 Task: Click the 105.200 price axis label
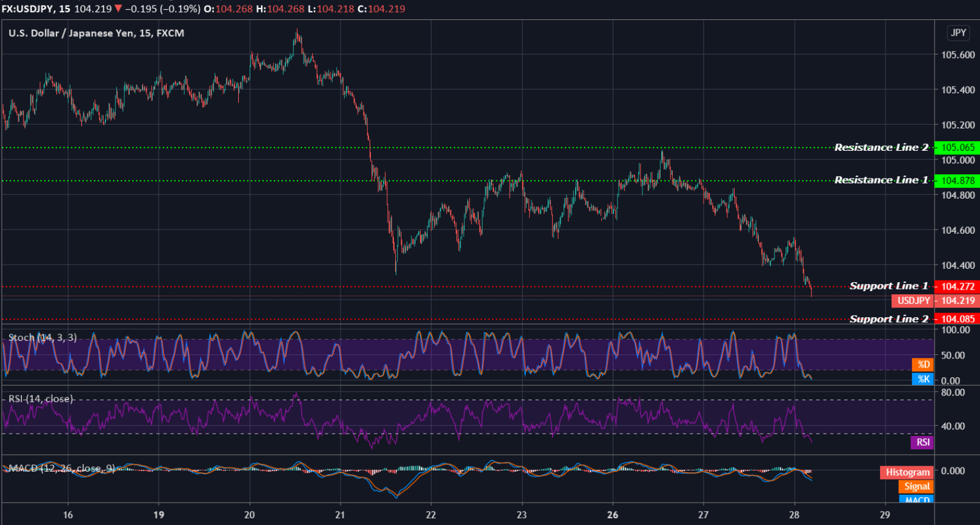958,125
